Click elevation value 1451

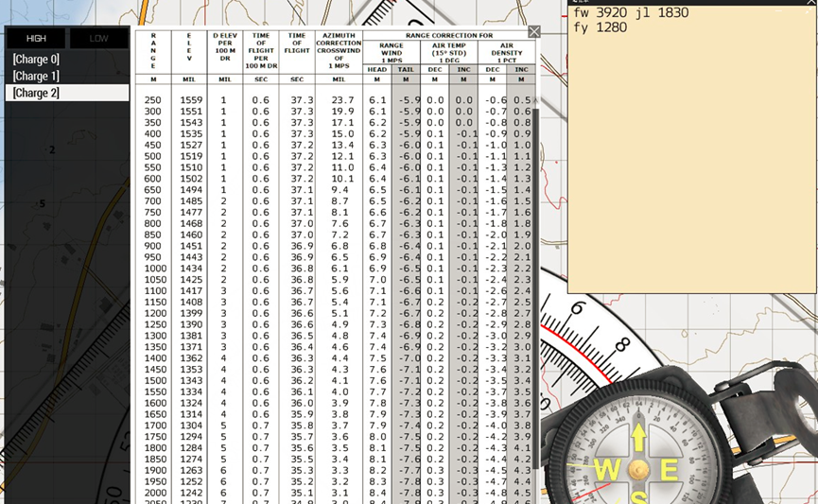191,246
